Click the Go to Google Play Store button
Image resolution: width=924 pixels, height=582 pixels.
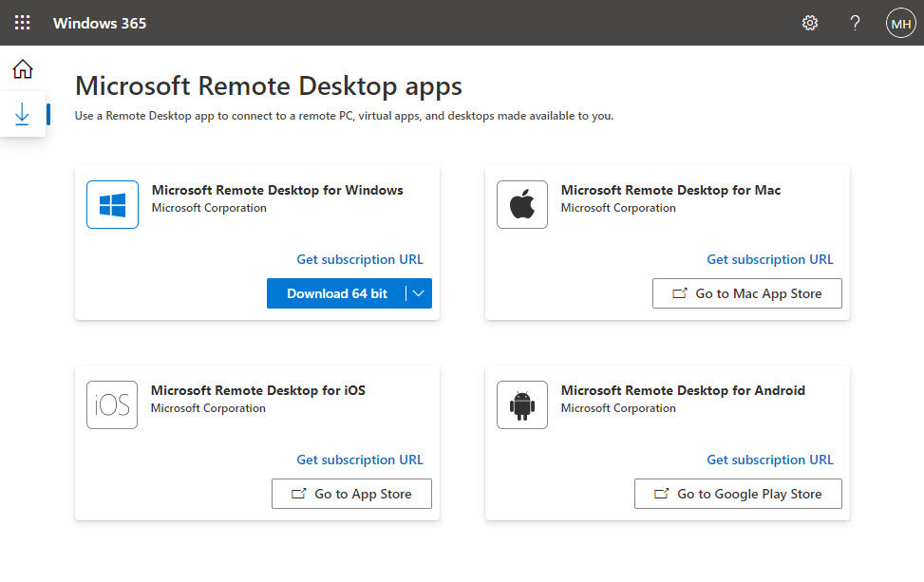tap(738, 494)
